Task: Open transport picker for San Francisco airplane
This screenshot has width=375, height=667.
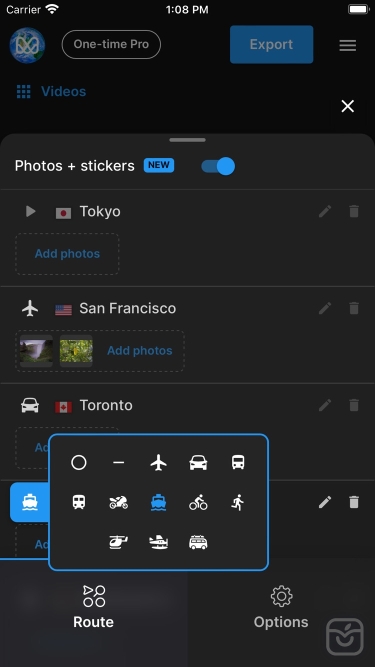Action: [30, 308]
